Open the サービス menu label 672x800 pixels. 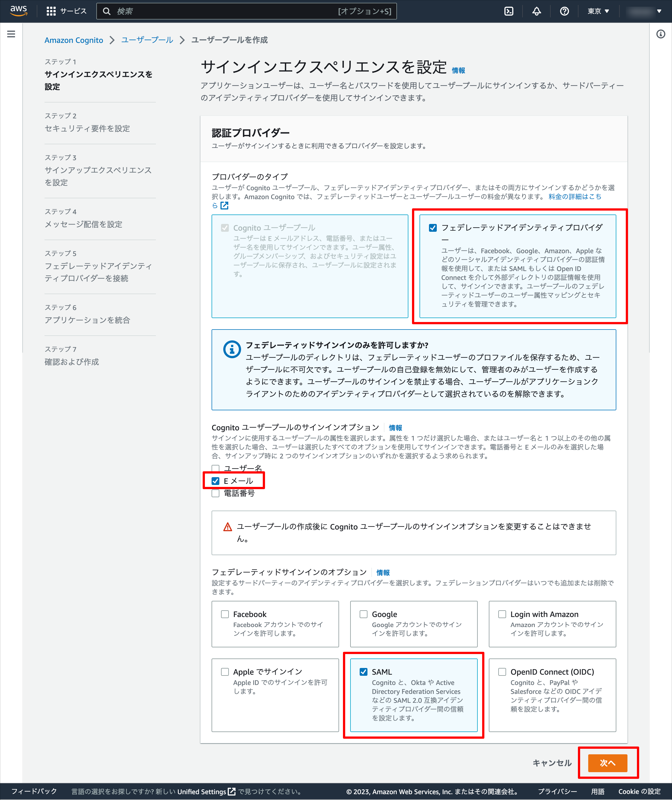pyautogui.click(x=73, y=11)
